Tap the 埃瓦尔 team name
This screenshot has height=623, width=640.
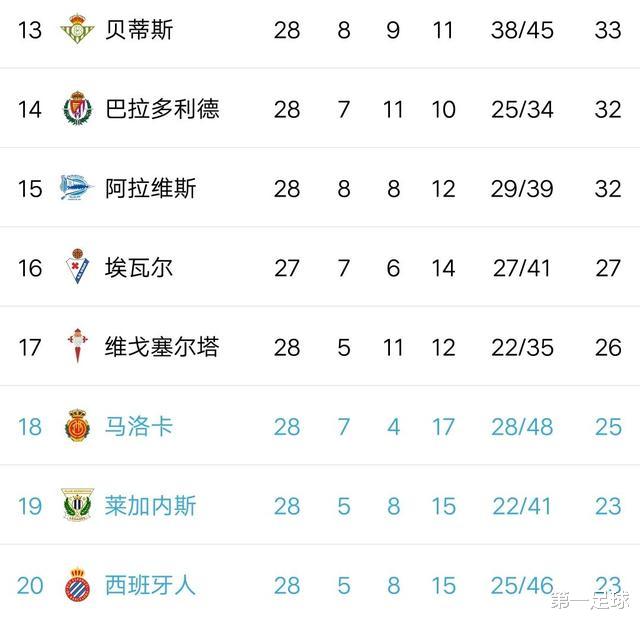click(139, 267)
